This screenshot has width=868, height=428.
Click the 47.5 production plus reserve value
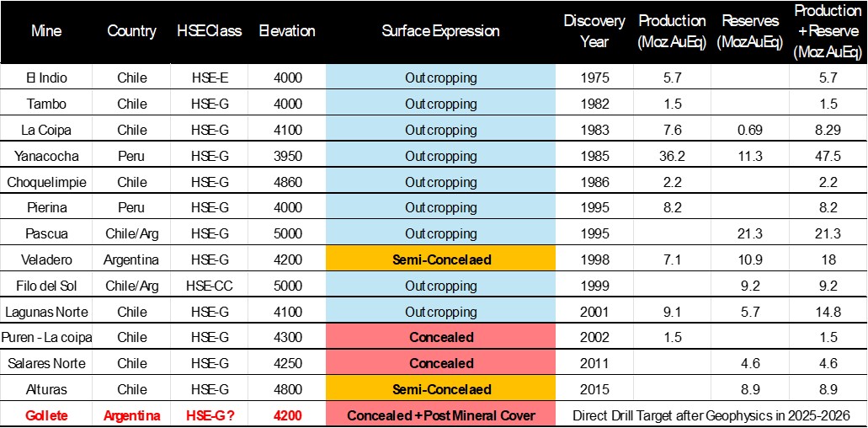tap(828, 156)
